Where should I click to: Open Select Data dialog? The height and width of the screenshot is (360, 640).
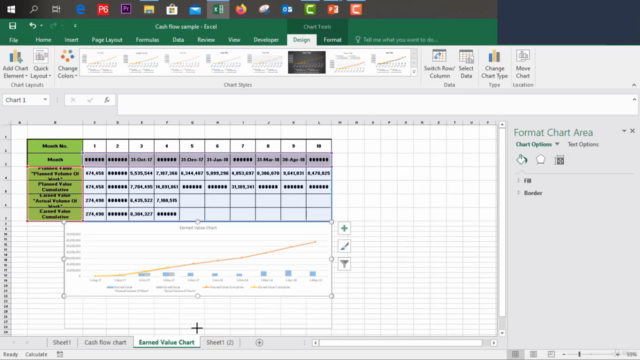click(x=466, y=64)
